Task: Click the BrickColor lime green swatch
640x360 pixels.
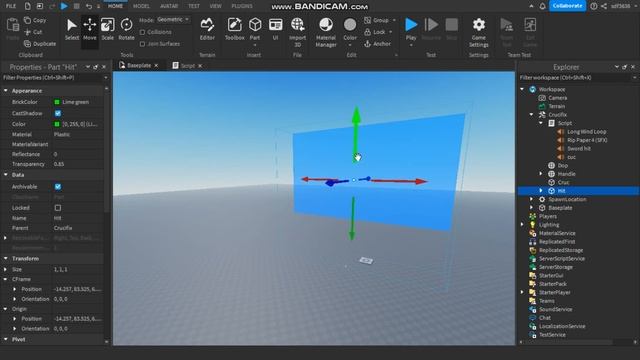Action: 57,102
